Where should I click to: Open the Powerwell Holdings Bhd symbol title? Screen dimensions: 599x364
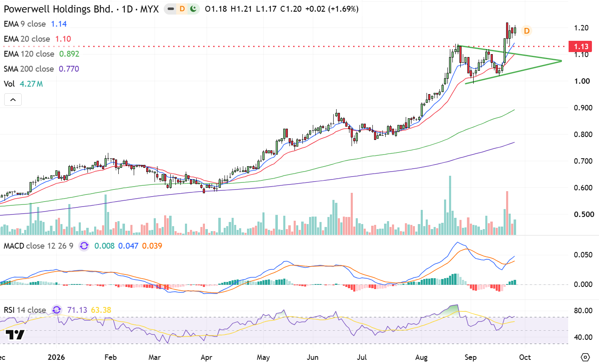click(x=58, y=9)
